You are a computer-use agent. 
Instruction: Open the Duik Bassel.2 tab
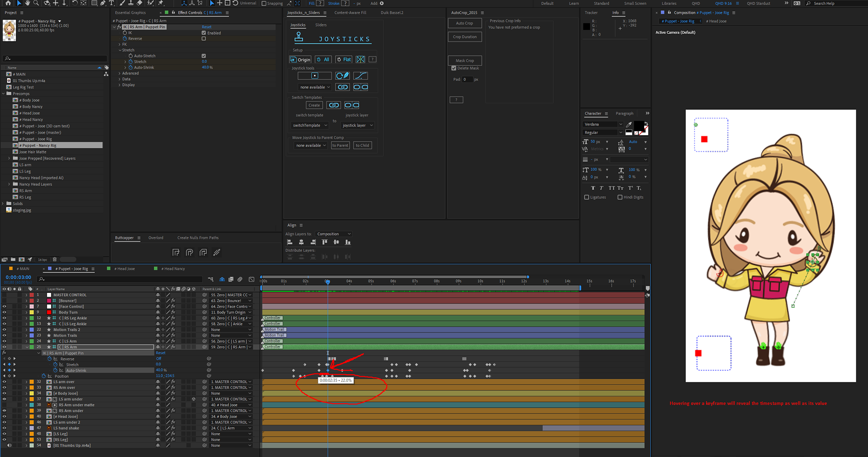point(392,13)
